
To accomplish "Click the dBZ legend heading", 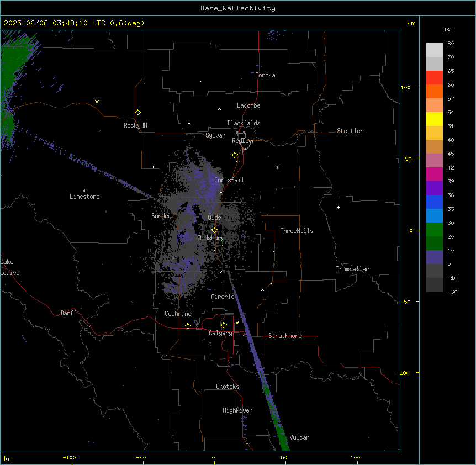I will coord(447,29).
